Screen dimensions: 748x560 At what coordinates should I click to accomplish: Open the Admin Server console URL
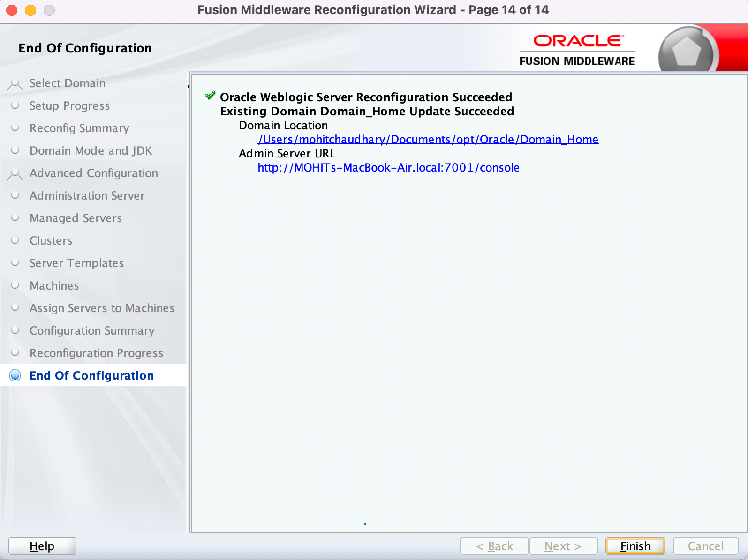[x=388, y=168]
